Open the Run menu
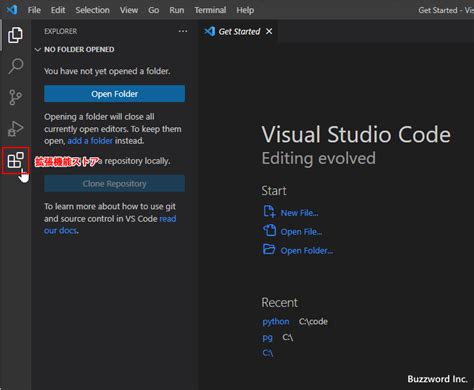This screenshot has width=474, height=390. (x=176, y=10)
